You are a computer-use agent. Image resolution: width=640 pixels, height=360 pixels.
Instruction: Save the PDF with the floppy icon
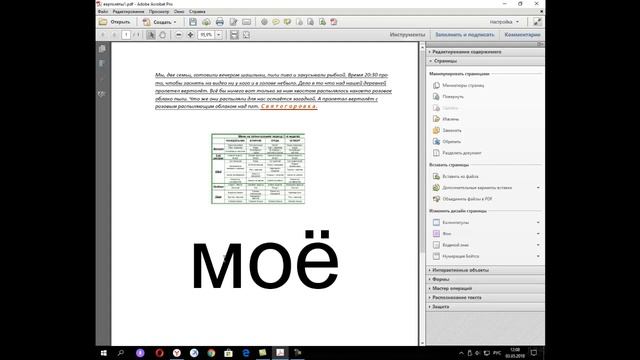click(193, 22)
